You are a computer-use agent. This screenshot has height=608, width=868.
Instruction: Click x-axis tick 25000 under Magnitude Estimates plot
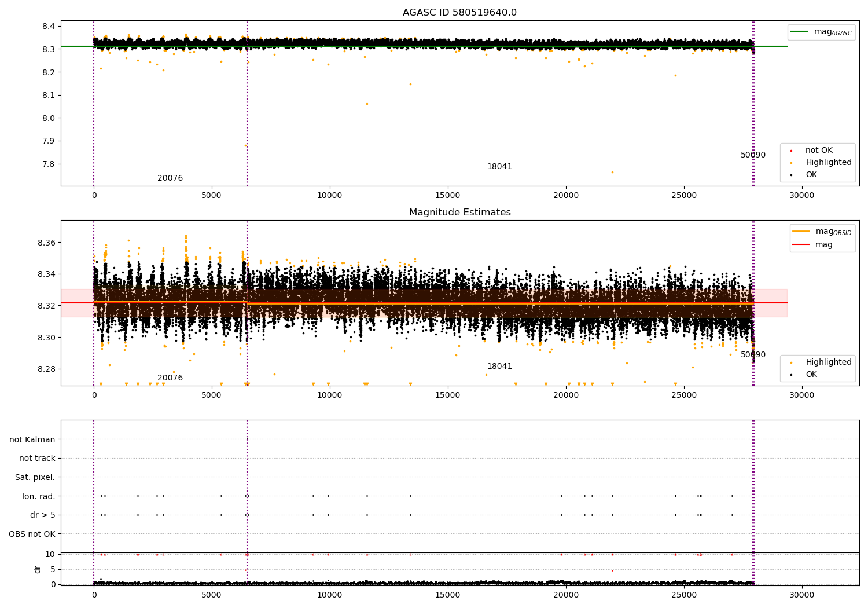coord(684,395)
